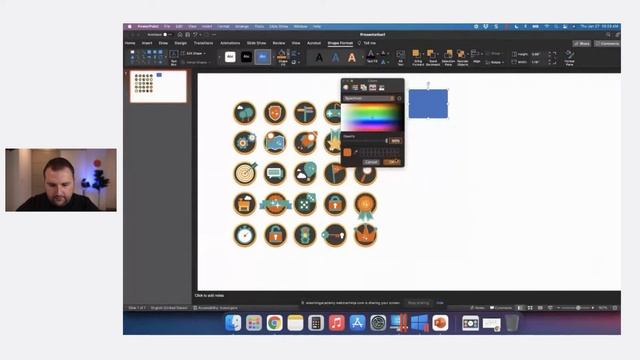This screenshot has width=640, height=360.
Task: Click the search magnifier in title bar
Action: (x=608, y=35)
